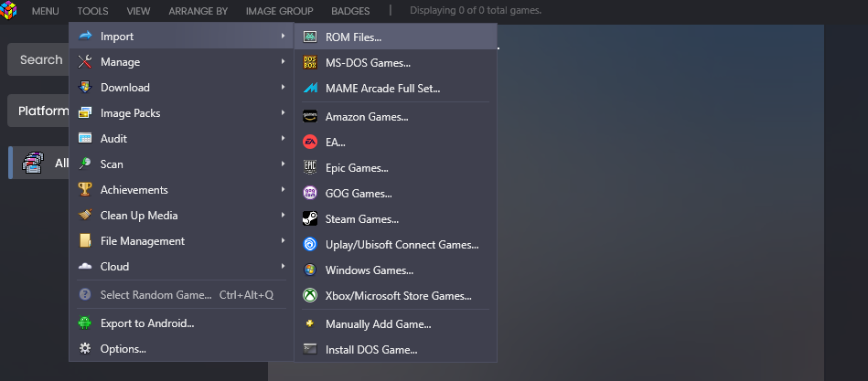
Task: Click the red EA logo icon
Action: [310, 143]
